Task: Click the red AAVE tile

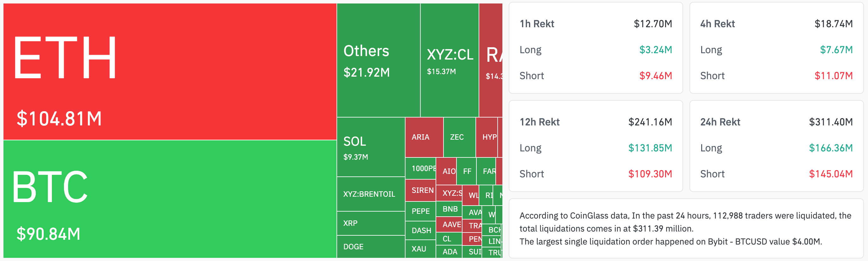Action: click(x=449, y=225)
